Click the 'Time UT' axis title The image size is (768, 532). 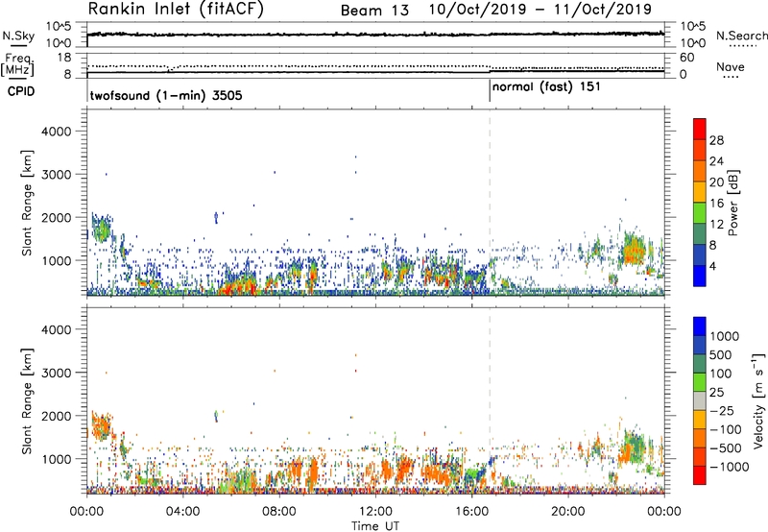point(375,526)
